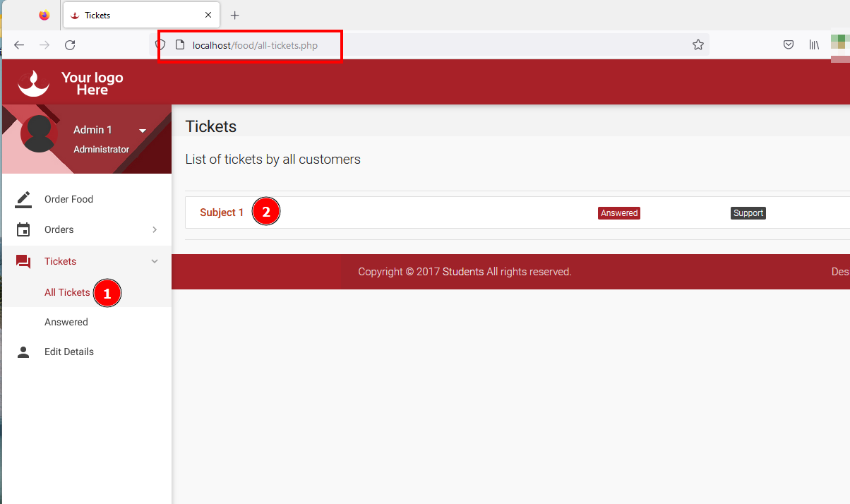
Task: Bookmark this page with the star icon
Action: (698, 45)
